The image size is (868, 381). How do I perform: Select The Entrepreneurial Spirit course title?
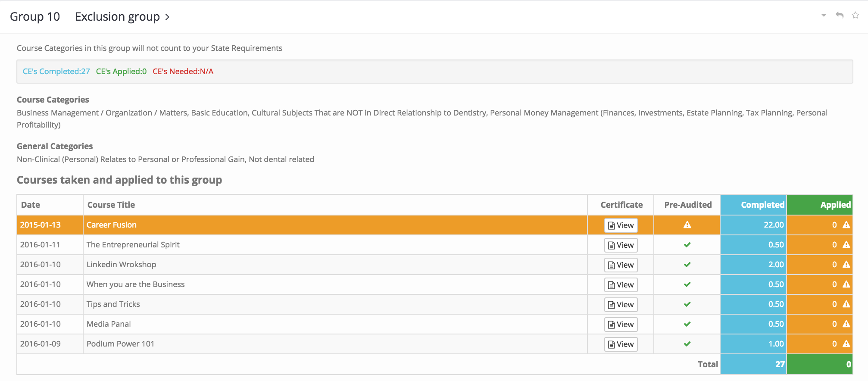pos(133,245)
